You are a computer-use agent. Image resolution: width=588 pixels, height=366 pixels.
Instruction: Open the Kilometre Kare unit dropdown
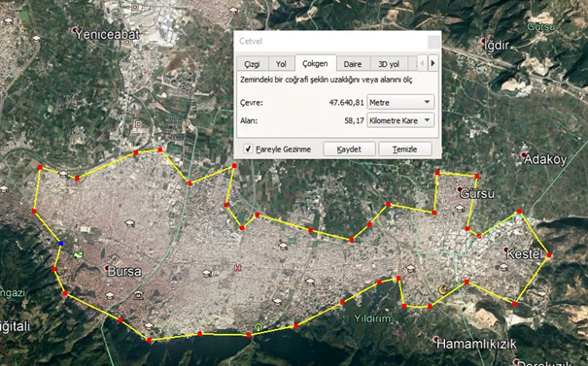[x=400, y=120]
